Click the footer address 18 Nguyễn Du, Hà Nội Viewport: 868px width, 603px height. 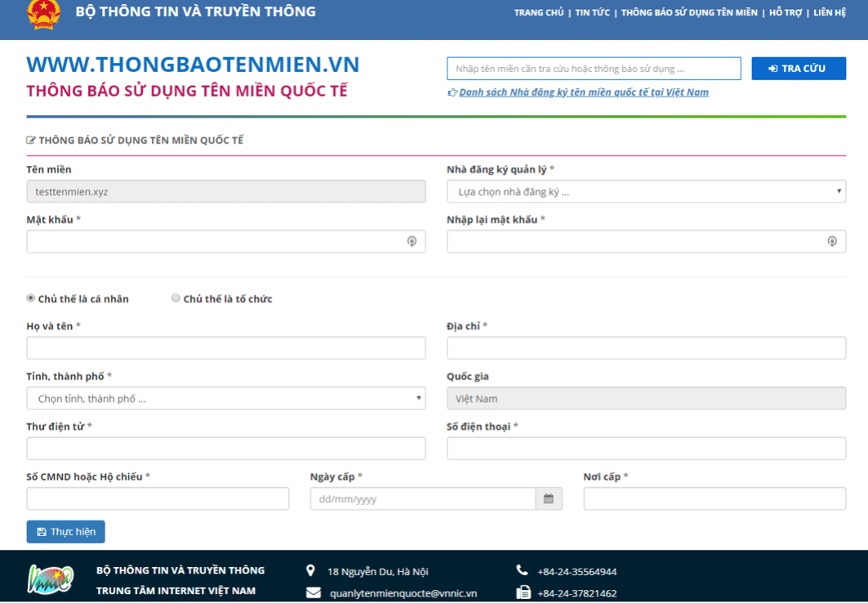tap(378, 571)
